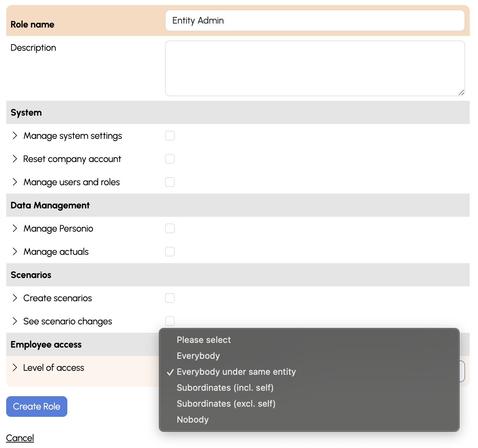This screenshot has height=448, width=478.
Task: Check the Manage users and roles box
Action: [170, 182]
